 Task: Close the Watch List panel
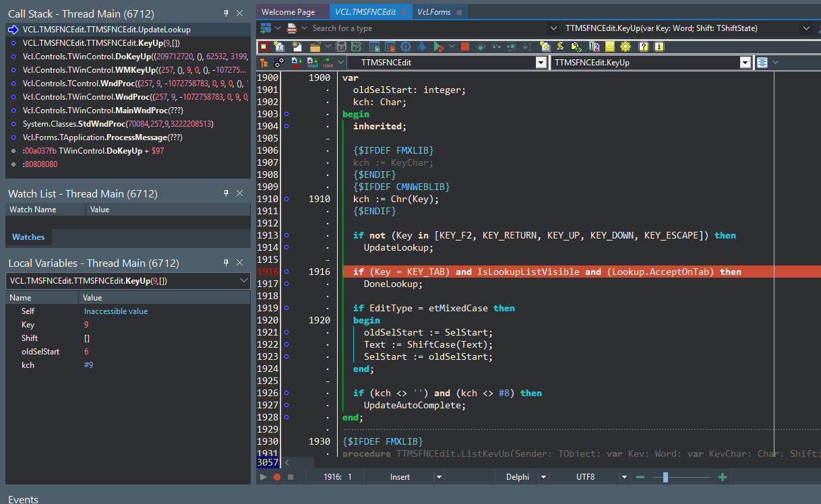[x=239, y=193]
